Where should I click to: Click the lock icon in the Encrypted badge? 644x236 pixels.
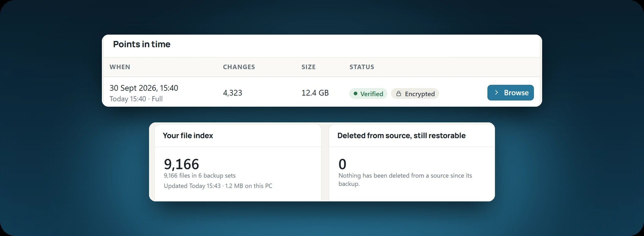click(398, 94)
